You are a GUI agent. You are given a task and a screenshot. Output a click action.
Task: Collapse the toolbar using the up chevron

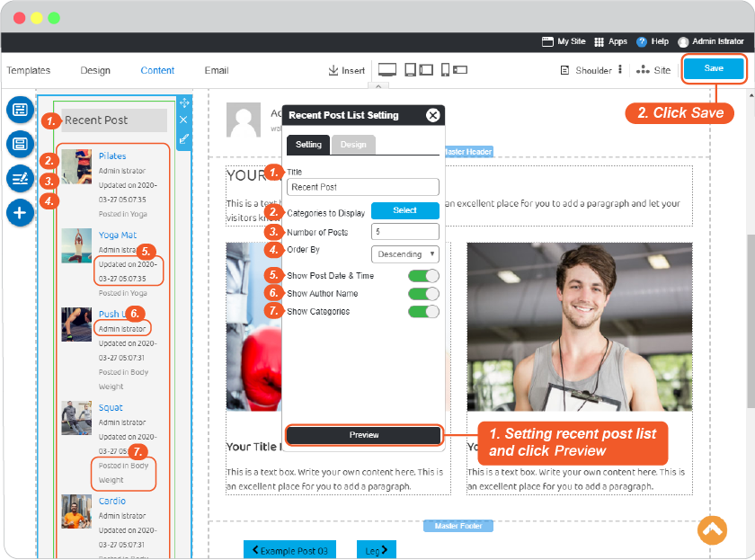(x=378, y=86)
